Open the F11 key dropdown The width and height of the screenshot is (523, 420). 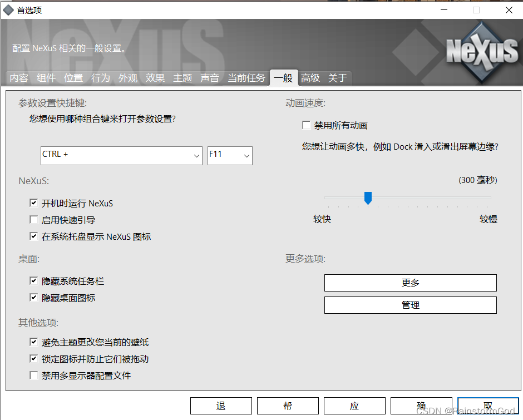click(x=230, y=155)
